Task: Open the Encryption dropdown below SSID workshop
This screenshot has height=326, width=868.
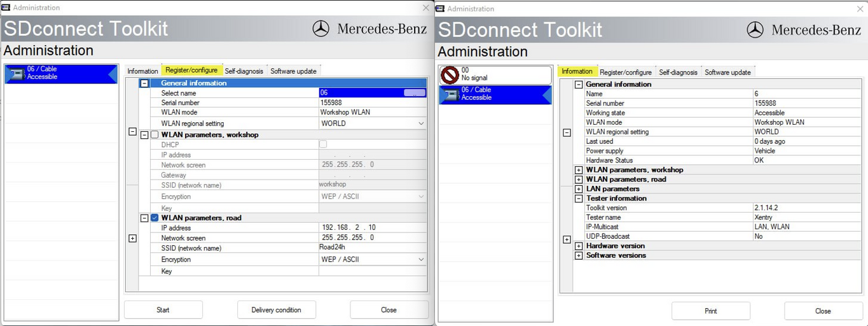Action: point(421,197)
